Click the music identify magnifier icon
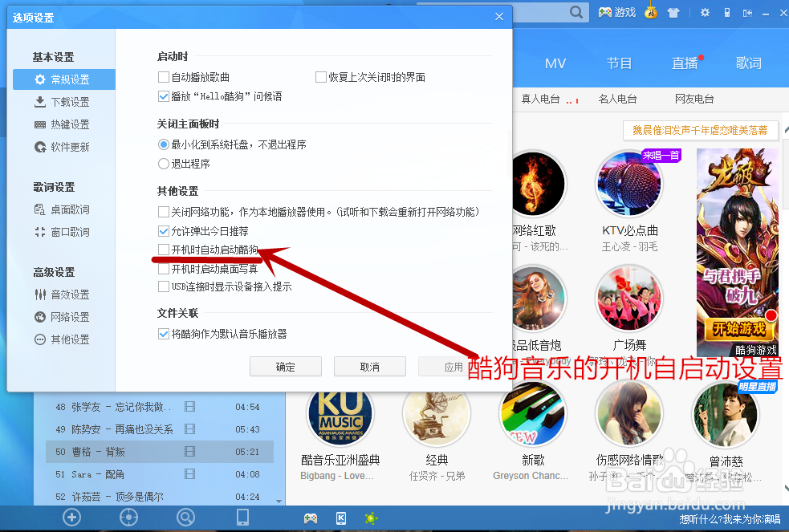Screen dimensions: 789x532 pyautogui.click(x=185, y=518)
